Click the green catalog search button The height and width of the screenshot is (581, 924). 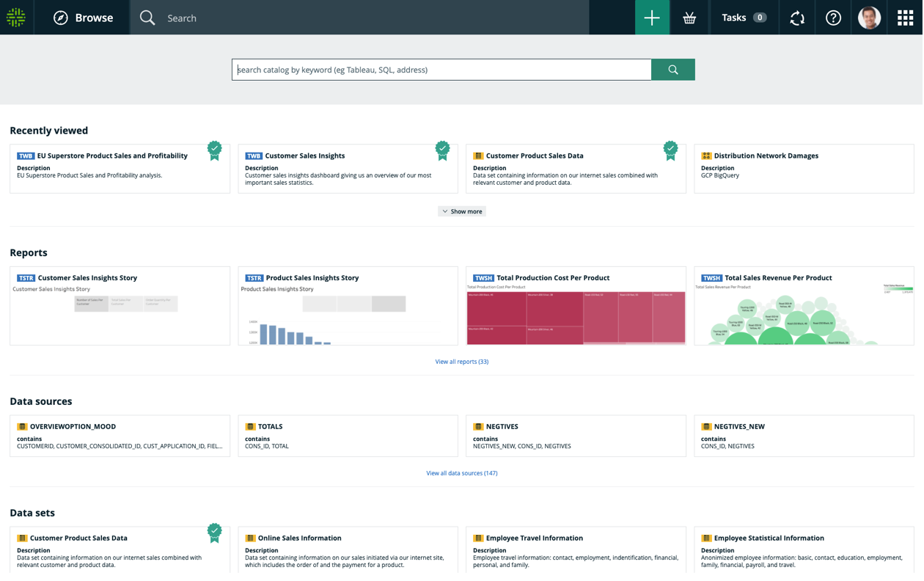click(673, 70)
